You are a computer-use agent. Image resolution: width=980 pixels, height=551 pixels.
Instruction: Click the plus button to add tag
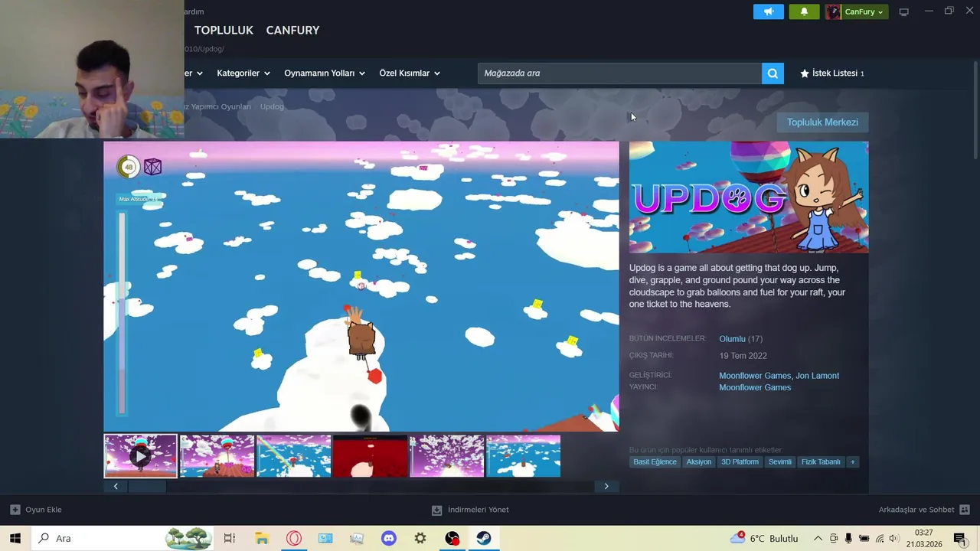pyautogui.click(x=852, y=461)
